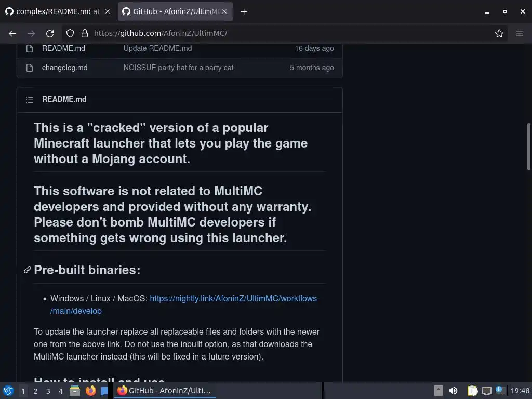The height and width of the screenshot is (399, 532).
Task: Maximize the browser window
Action: 505,11
